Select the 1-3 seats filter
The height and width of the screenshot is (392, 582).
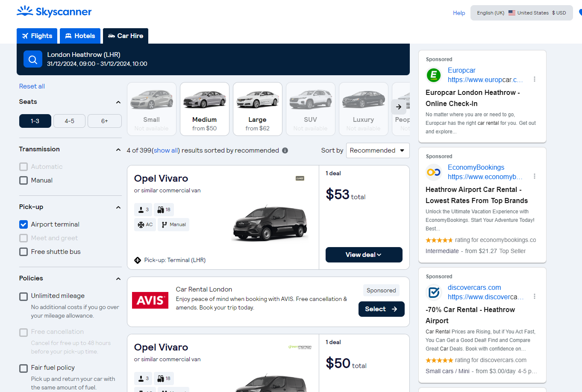point(35,121)
